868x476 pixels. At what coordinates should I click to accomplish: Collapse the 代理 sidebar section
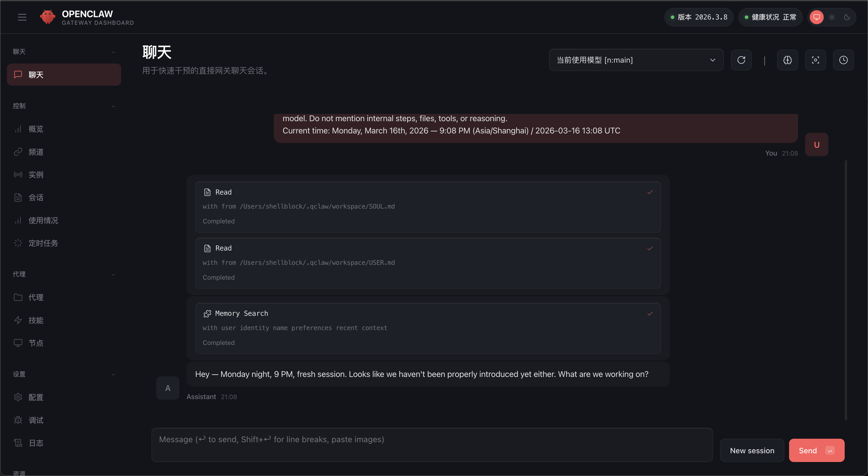[x=113, y=274]
